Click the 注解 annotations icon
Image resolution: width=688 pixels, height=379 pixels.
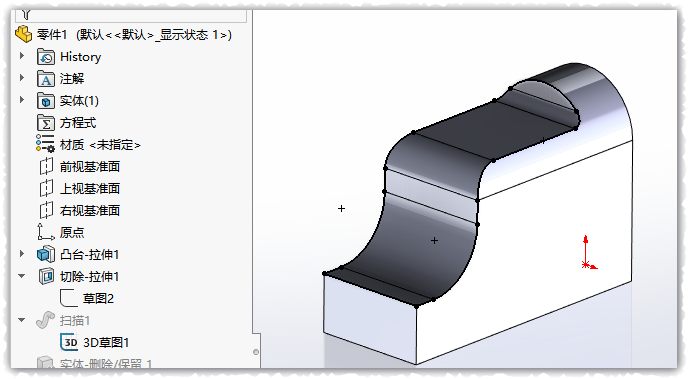(x=46, y=79)
